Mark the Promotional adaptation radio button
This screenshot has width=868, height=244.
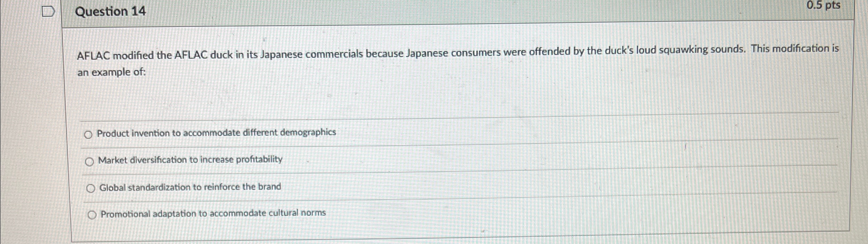[x=92, y=215]
